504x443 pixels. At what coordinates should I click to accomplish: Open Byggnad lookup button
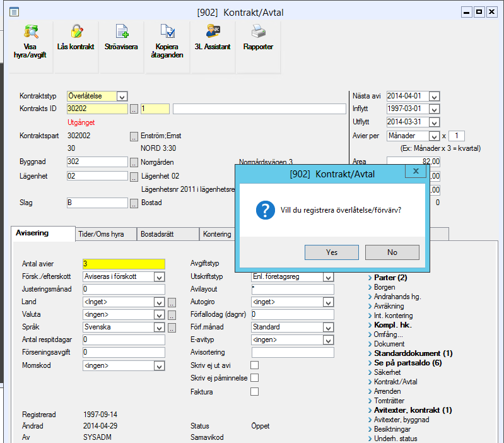[134, 163]
